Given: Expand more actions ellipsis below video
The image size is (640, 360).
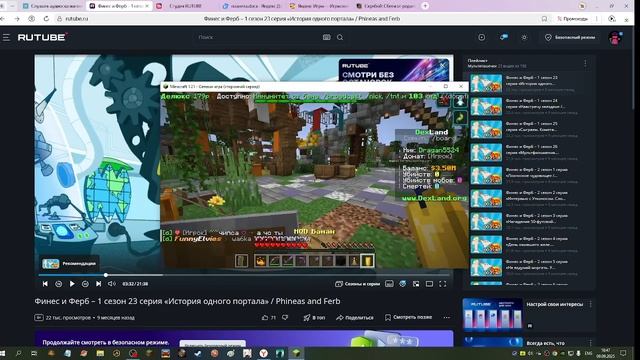Looking at the screenshot, I should 447,317.
